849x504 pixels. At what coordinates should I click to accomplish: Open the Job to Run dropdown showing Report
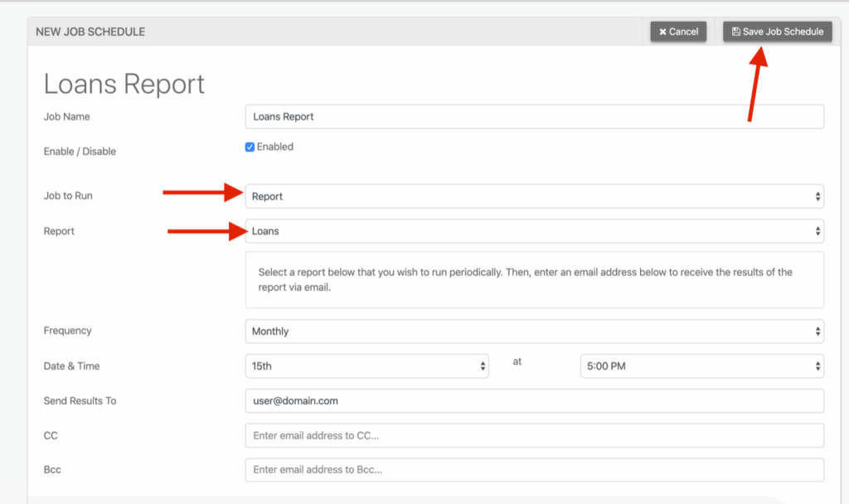(x=531, y=196)
